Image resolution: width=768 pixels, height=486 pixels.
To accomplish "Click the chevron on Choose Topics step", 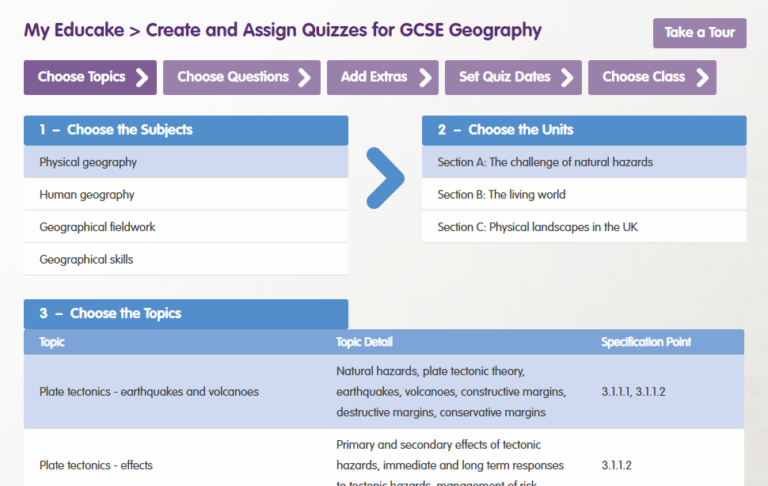I will click(x=142, y=77).
